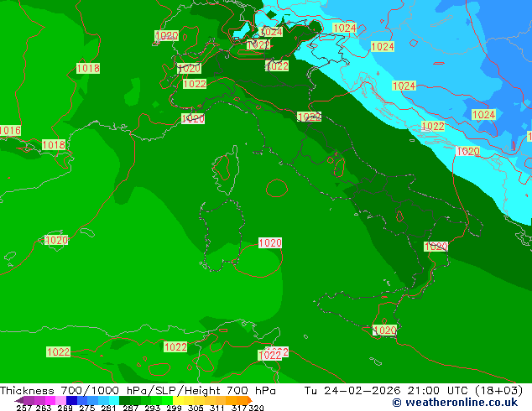Pick the dark blue legend swatch above 269
Screen dimensions: 532x411
[x=71, y=400]
